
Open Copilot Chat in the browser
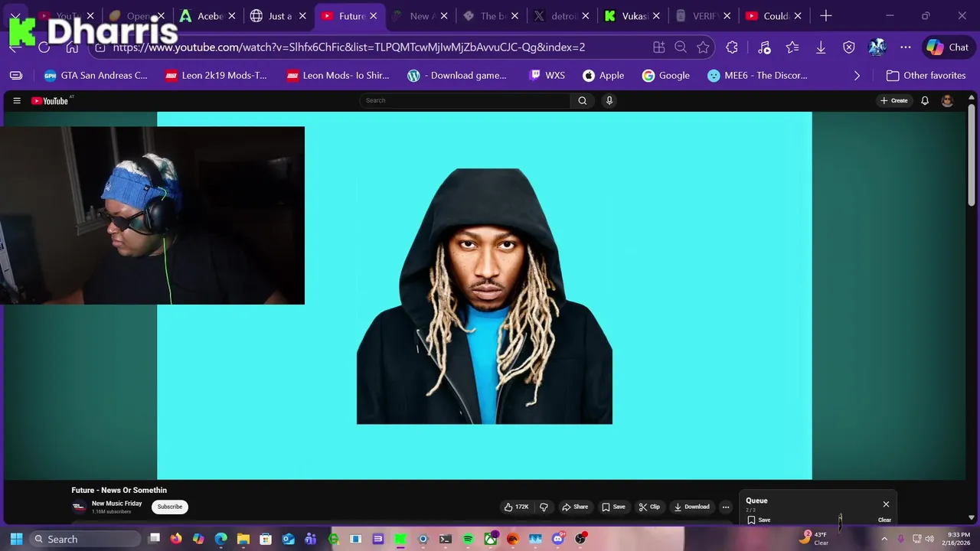coord(947,47)
